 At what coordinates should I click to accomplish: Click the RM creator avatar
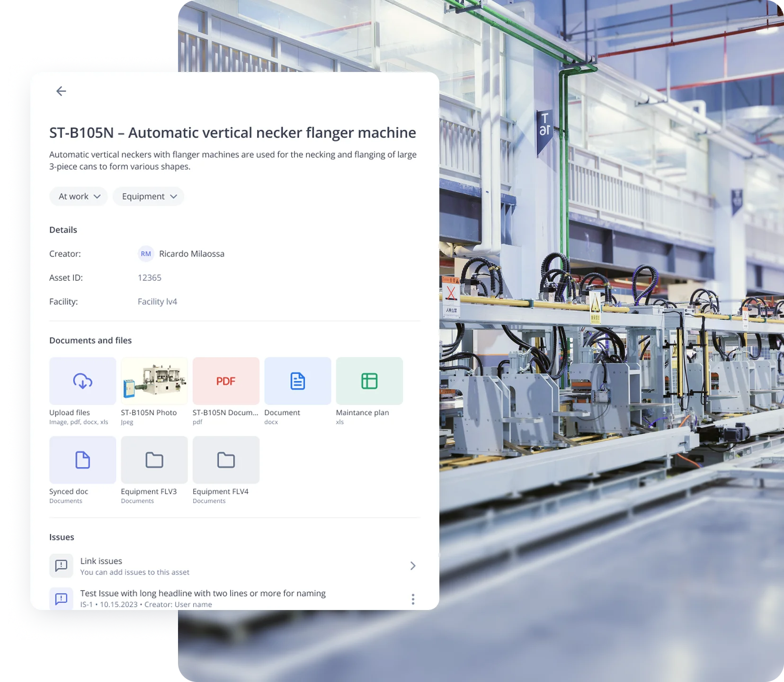pos(146,254)
